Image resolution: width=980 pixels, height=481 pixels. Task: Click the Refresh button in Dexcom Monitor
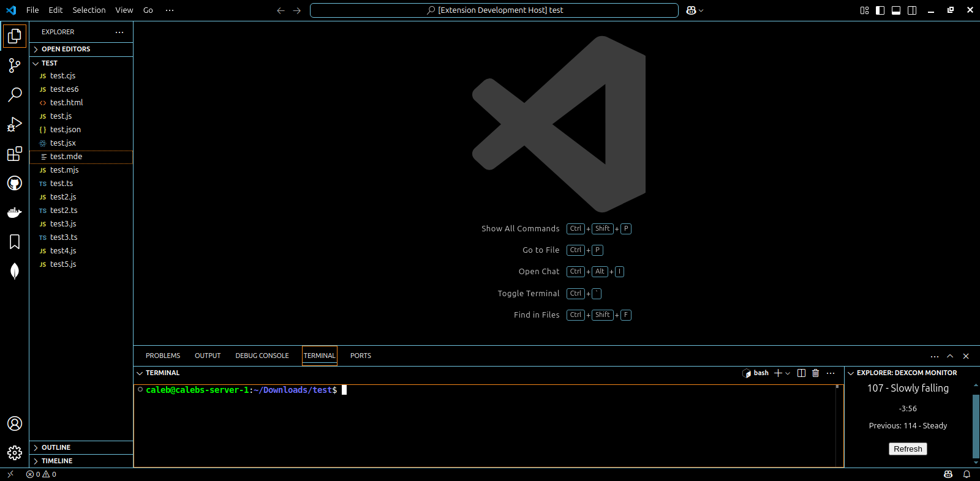pos(908,449)
